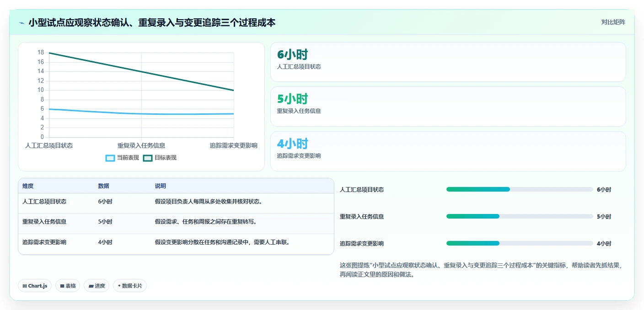Click the 维度 column header
The image size is (644, 310).
coord(28,186)
